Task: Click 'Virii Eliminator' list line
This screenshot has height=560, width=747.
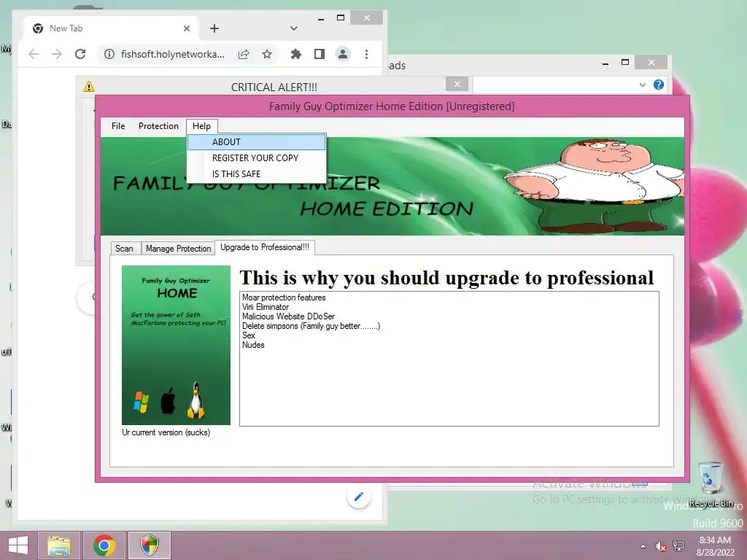Action: pyautogui.click(x=266, y=307)
